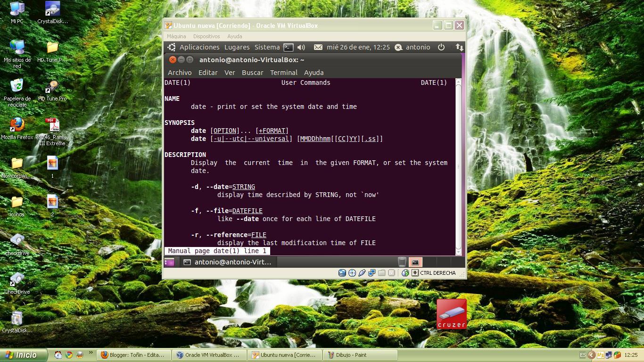Click the VirtualBox virtualization status icon
644x362 pixels.
tap(392, 273)
